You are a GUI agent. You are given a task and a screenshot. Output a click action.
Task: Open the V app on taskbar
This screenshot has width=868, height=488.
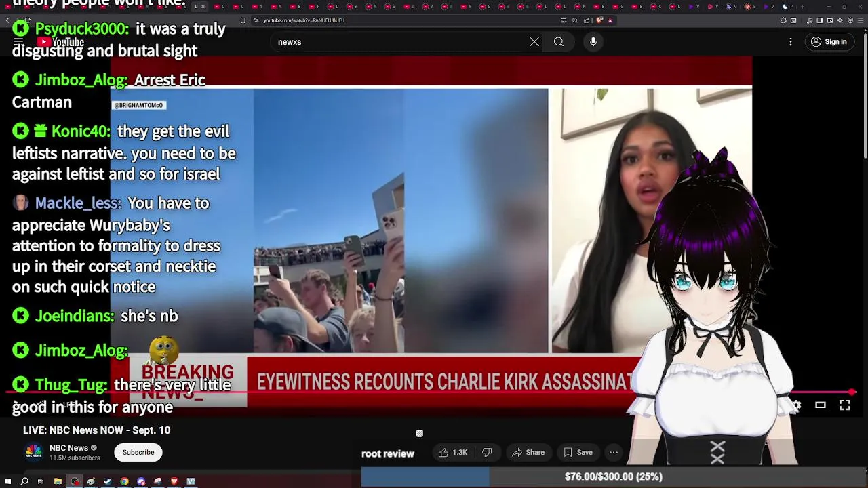point(191,481)
